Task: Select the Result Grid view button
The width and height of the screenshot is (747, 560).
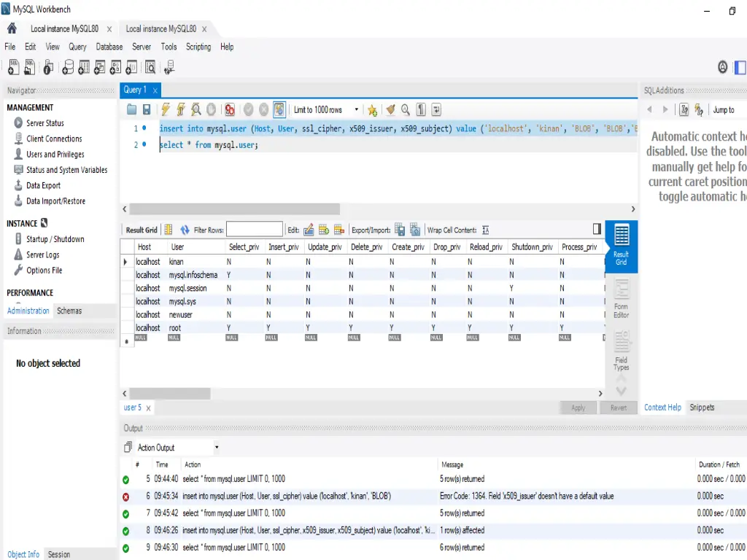Action: pyautogui.click(x=621, y=246)
